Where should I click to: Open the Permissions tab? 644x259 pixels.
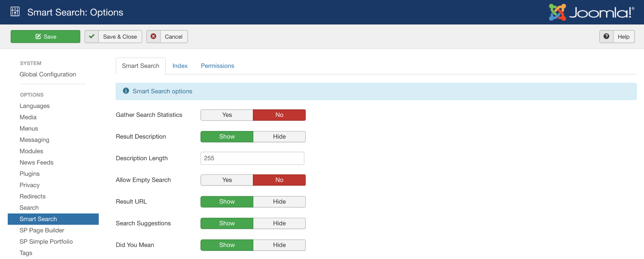217,66
